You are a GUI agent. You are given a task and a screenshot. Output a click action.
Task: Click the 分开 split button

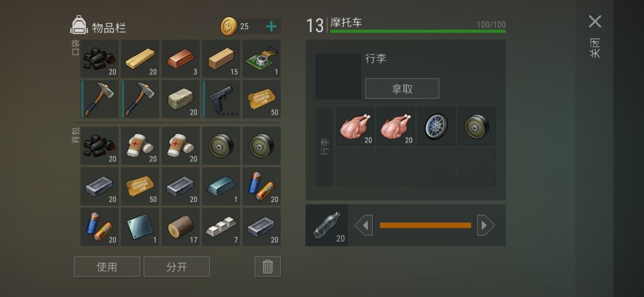(x=177, y=267)
